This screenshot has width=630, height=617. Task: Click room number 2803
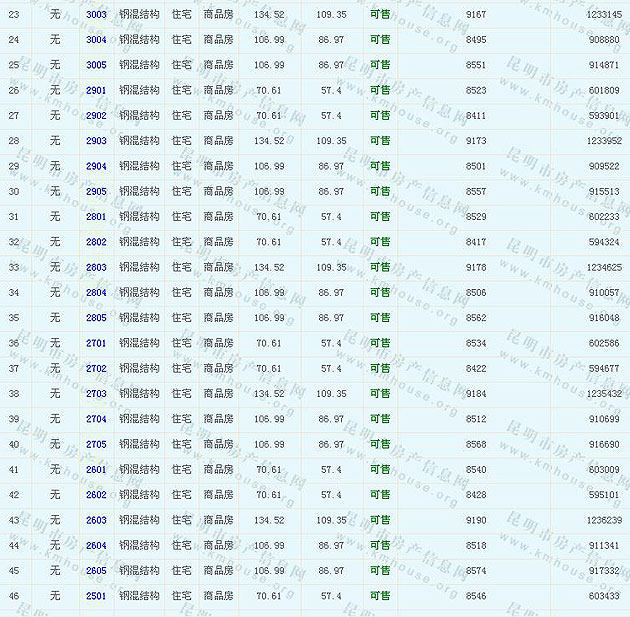click(x=96, y=268)
